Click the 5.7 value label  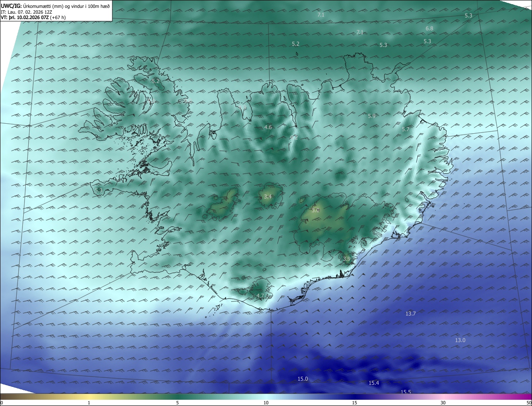(x=406, y=130)
